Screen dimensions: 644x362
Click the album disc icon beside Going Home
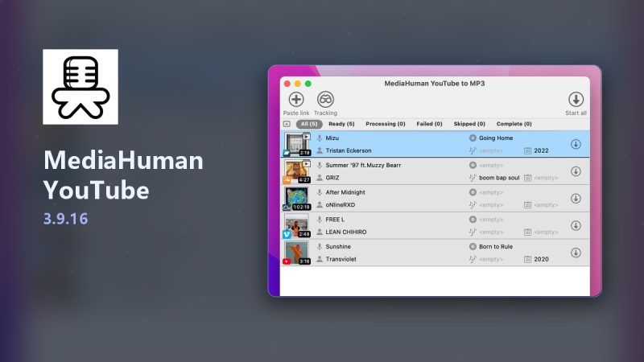[x=473, y=138]
